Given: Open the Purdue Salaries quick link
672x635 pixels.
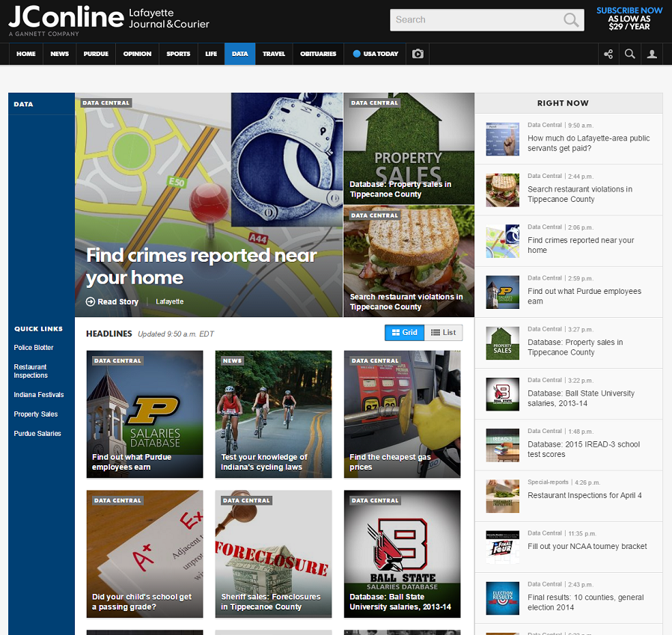Looking at the screenshot, I should (37, 434).
